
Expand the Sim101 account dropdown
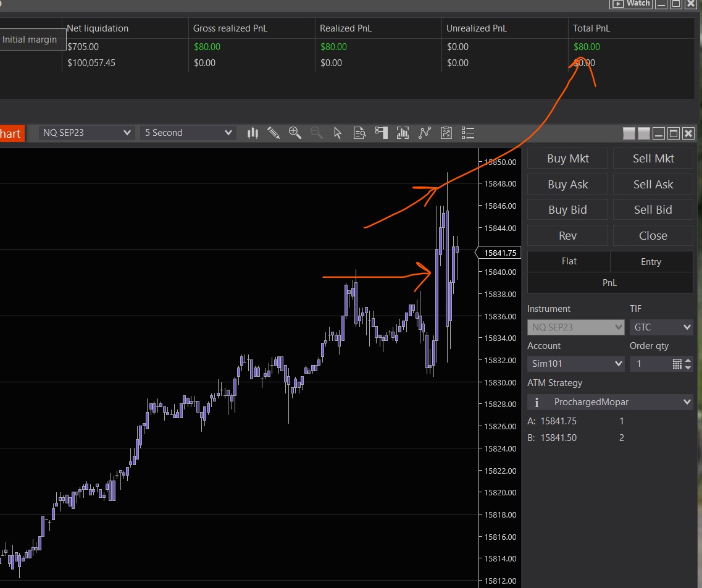576,364
